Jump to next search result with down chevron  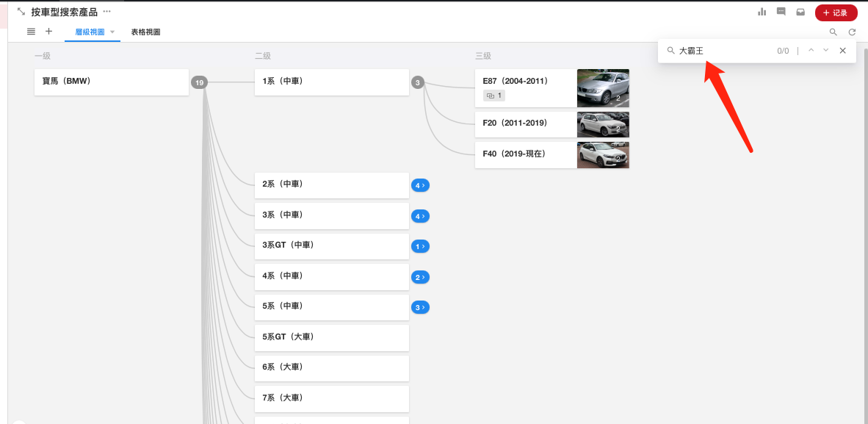tap(825, 50)
